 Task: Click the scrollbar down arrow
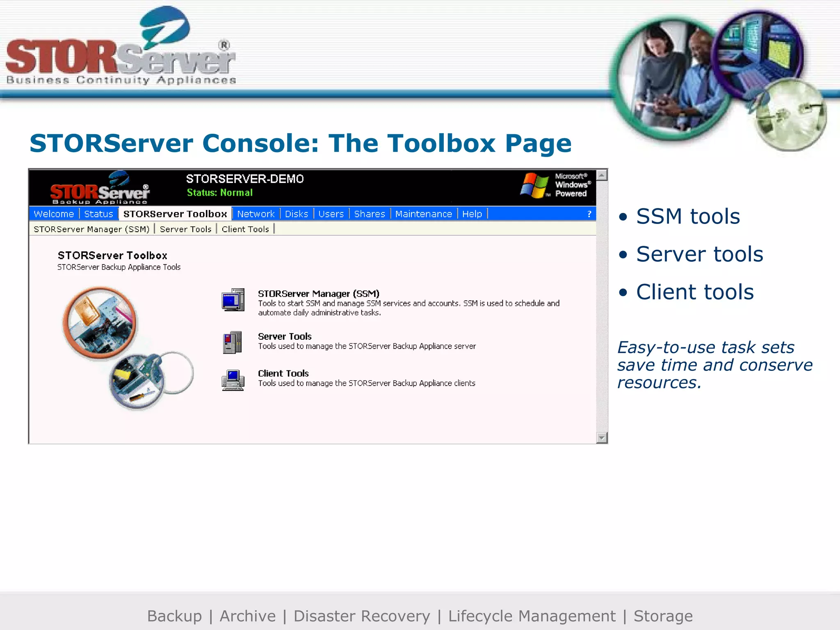[x=602, y=438]
